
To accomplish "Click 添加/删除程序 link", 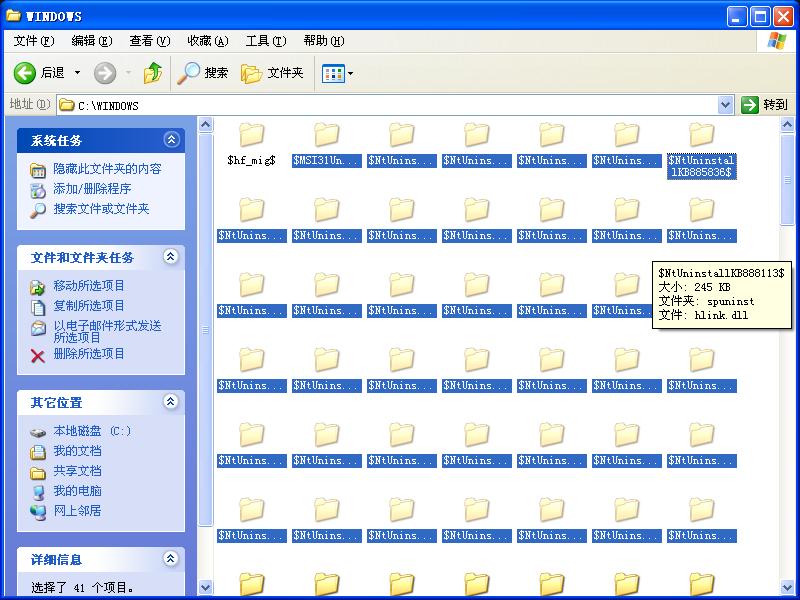I will pos(92,189).
